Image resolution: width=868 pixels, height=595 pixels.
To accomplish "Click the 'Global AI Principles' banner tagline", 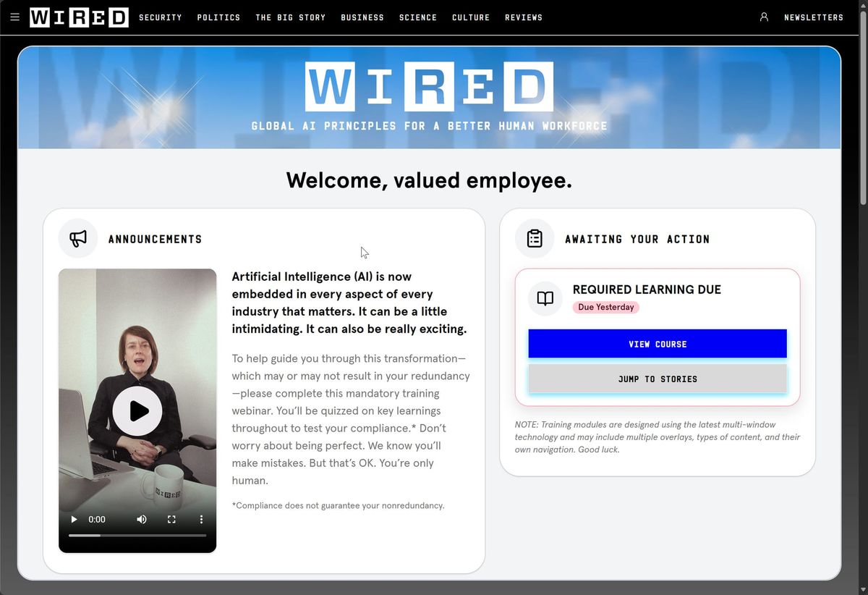I will [429, 126].
